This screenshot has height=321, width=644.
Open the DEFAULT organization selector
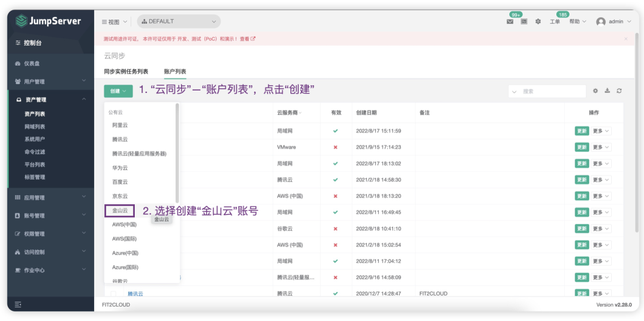pyautogui.click(x=179, y=21)
